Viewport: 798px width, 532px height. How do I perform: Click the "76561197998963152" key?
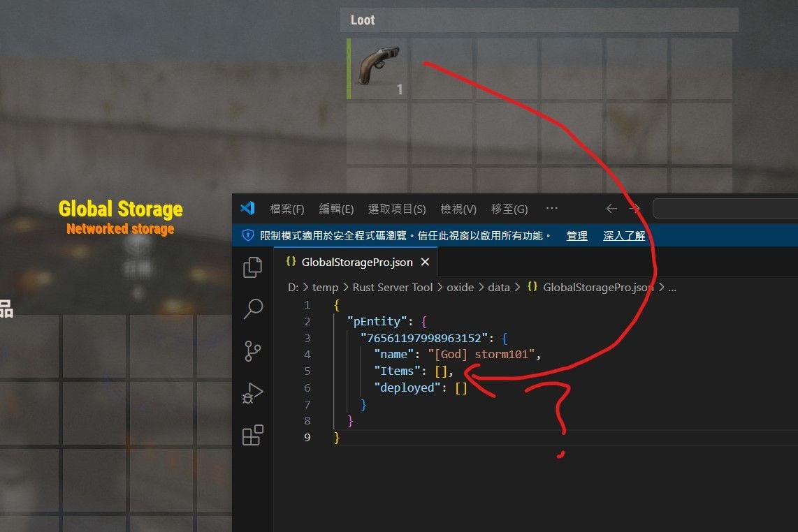(424, 338)
